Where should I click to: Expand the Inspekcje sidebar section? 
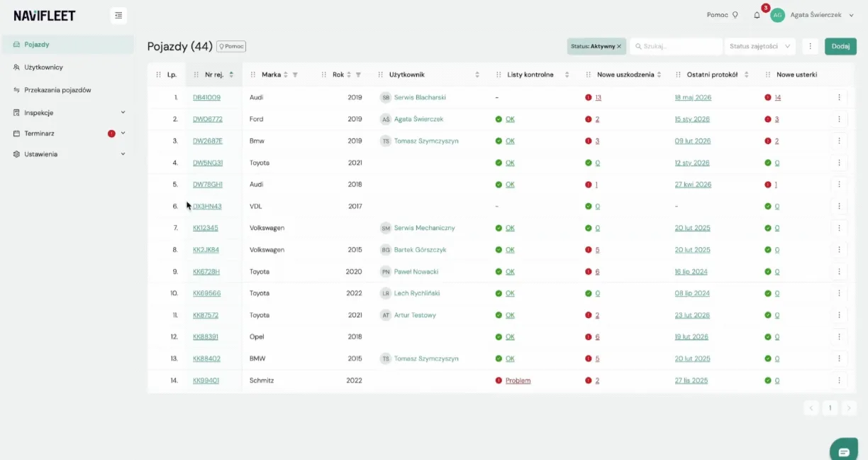click(69, 112)
